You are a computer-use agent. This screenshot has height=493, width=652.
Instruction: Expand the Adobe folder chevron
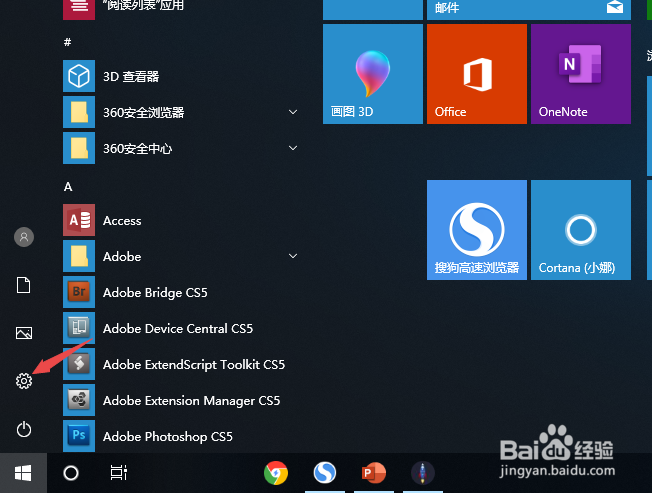click(x=293, y=256)
